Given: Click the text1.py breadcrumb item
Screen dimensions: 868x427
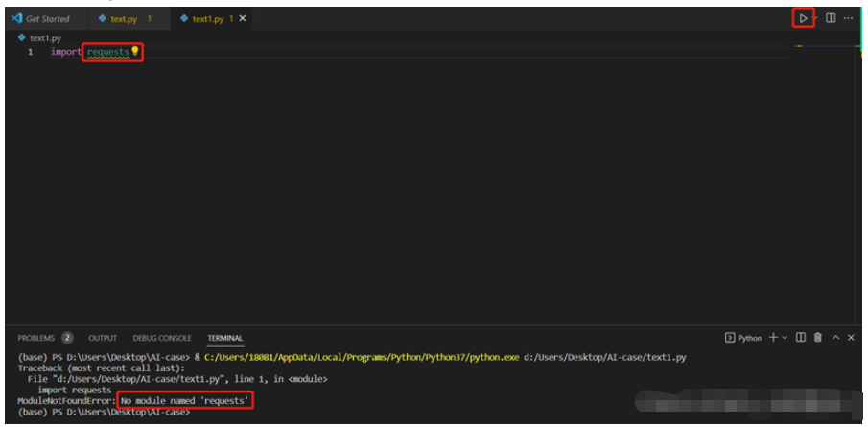Looking at the screenshot, I should [45, 38].
